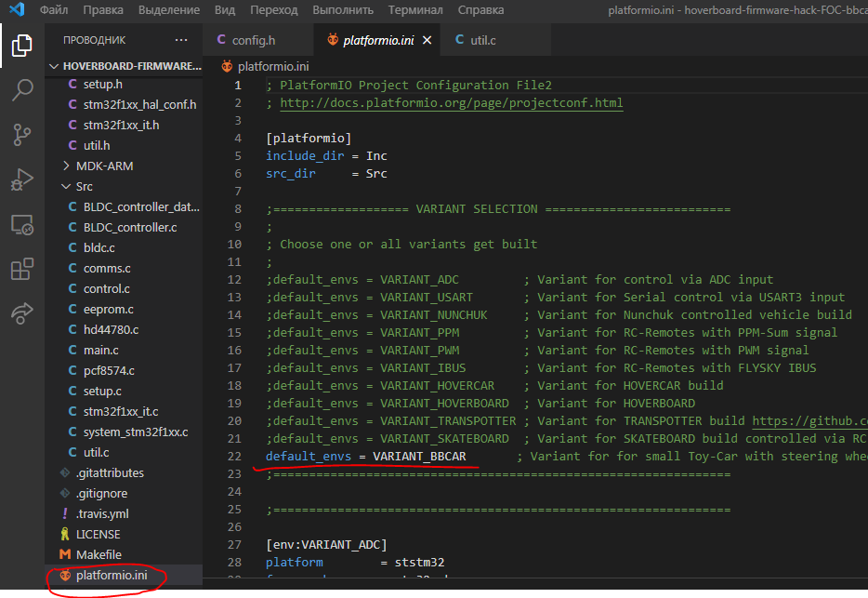Open the Файл menu
The image size is (868, 598).
point(54,10)
